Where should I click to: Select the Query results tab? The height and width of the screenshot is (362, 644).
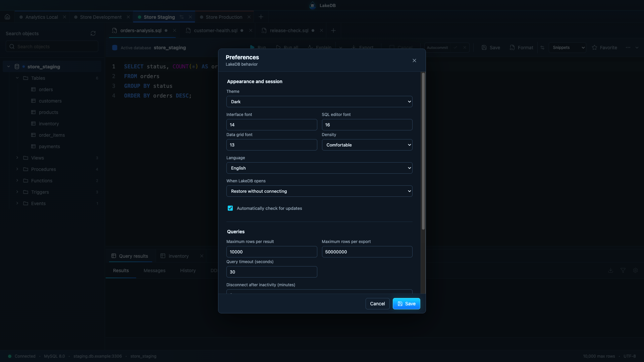tap(130, 256)
